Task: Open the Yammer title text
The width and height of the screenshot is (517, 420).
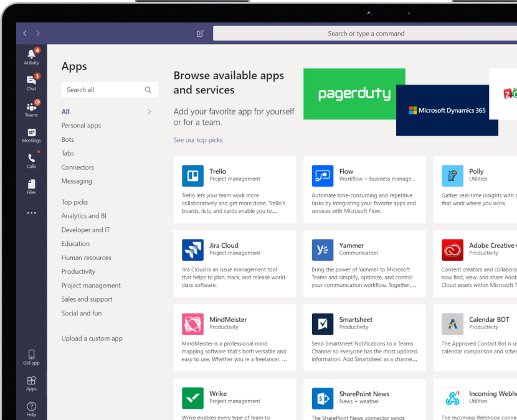Action: (x=351, y=245)
